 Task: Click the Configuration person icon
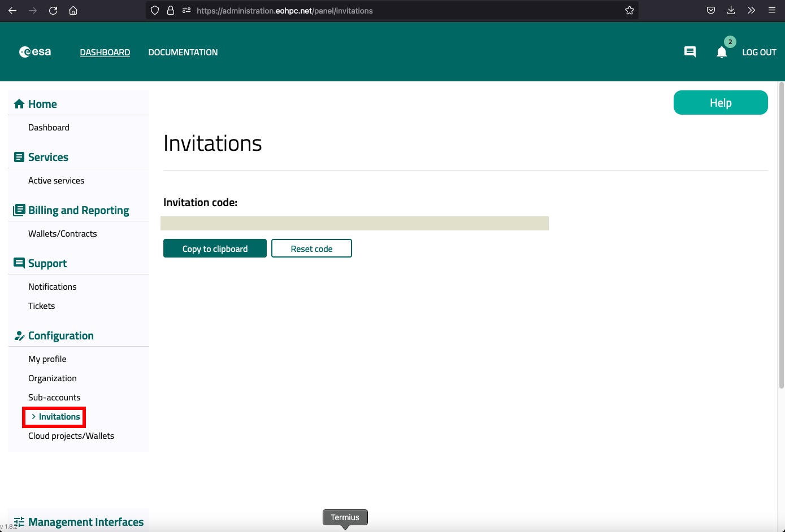point(19,335)
